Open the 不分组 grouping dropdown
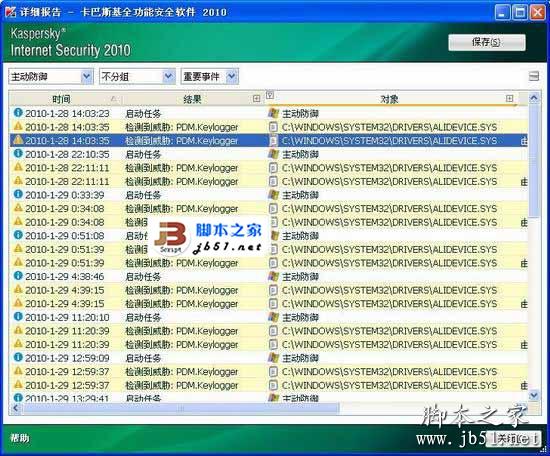Viewport: 550px width, 456px height. click(x=137, y=76)
